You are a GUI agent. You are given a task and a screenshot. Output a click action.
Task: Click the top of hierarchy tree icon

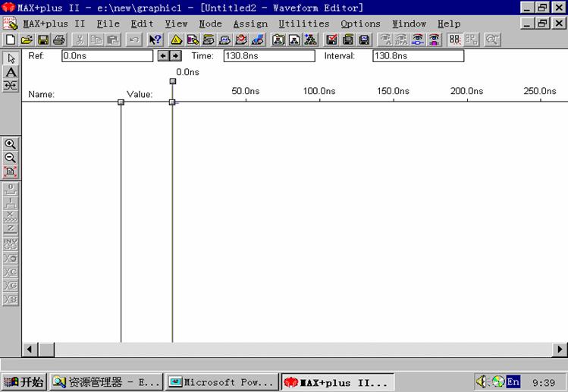point(311,39)
